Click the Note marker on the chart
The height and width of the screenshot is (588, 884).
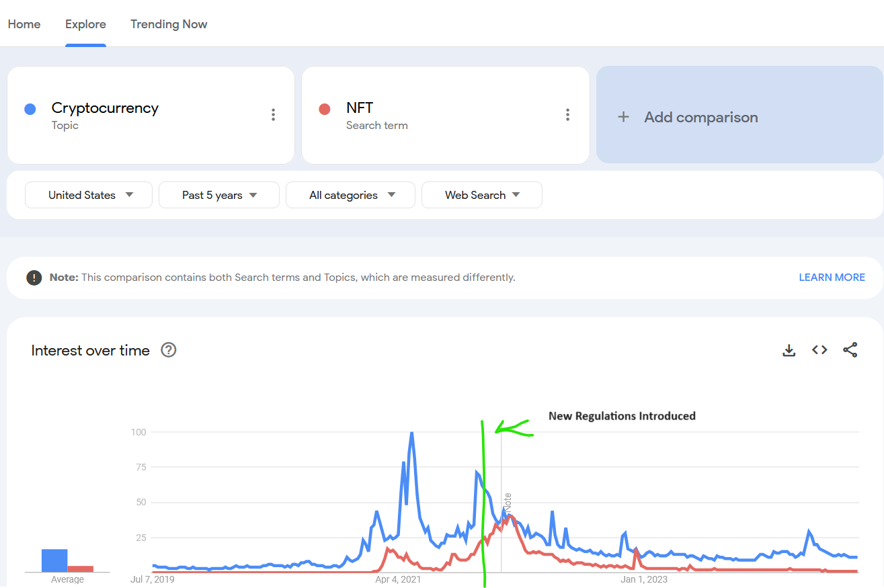point(508,505)
